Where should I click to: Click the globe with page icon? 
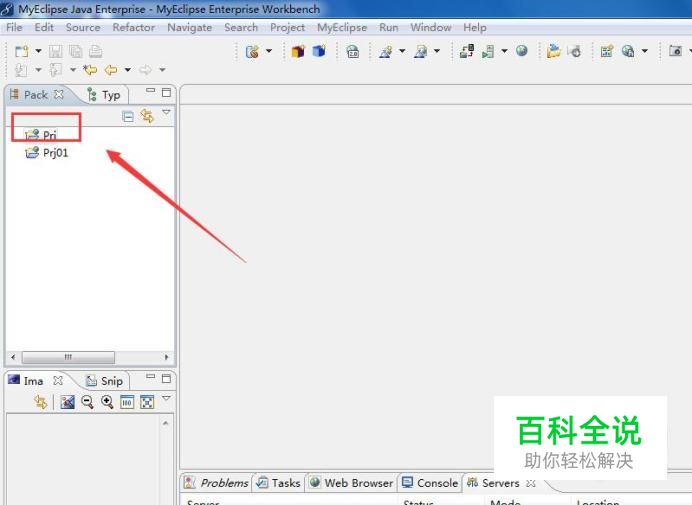tap(628, 51)
